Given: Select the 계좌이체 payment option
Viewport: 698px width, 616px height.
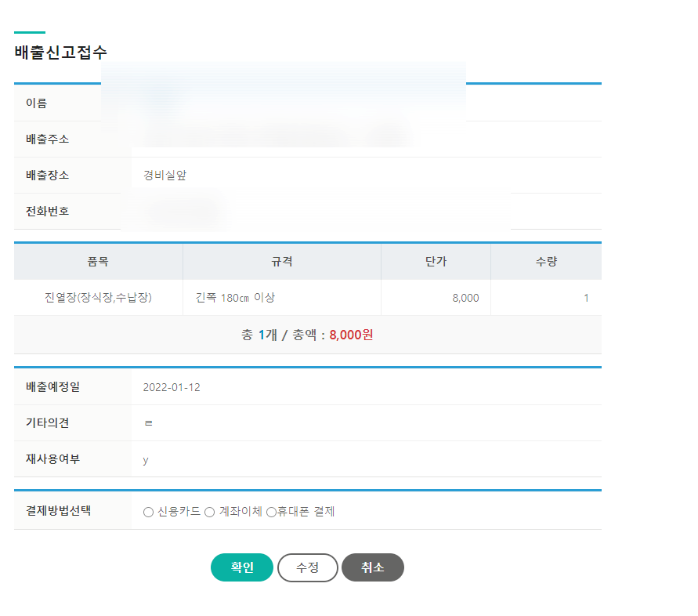Looking at the screenshot, I should (208, 512).
